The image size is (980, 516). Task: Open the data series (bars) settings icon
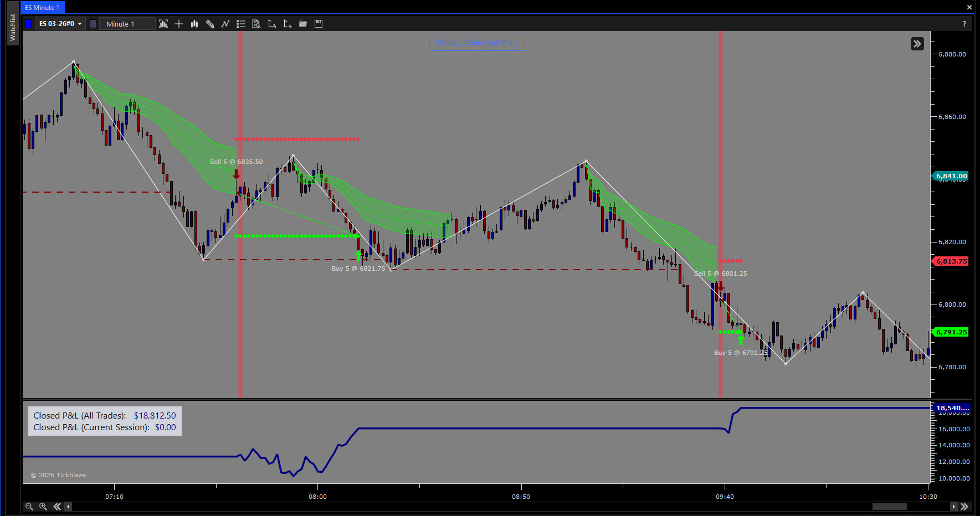(x=163, y=24)
